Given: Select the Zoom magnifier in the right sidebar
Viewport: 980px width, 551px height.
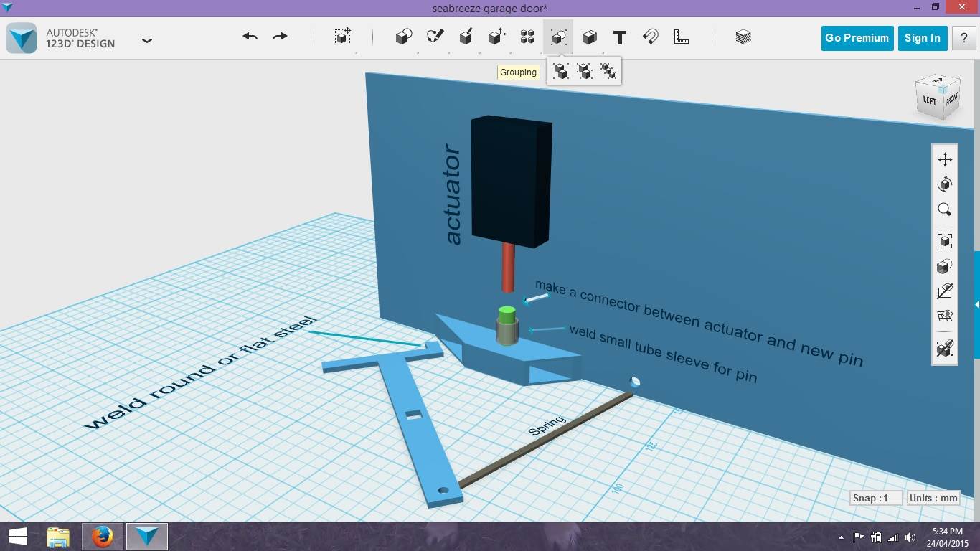Looking at the screenshot, I should [x=944, y=209].
